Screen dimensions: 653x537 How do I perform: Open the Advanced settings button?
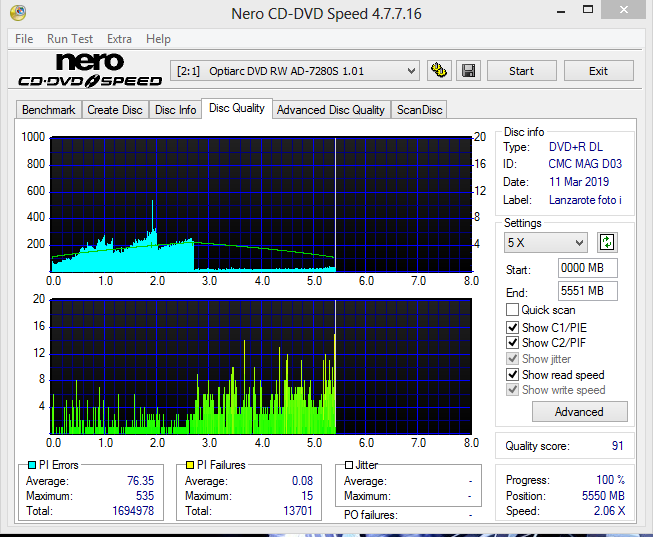point(579,412)
